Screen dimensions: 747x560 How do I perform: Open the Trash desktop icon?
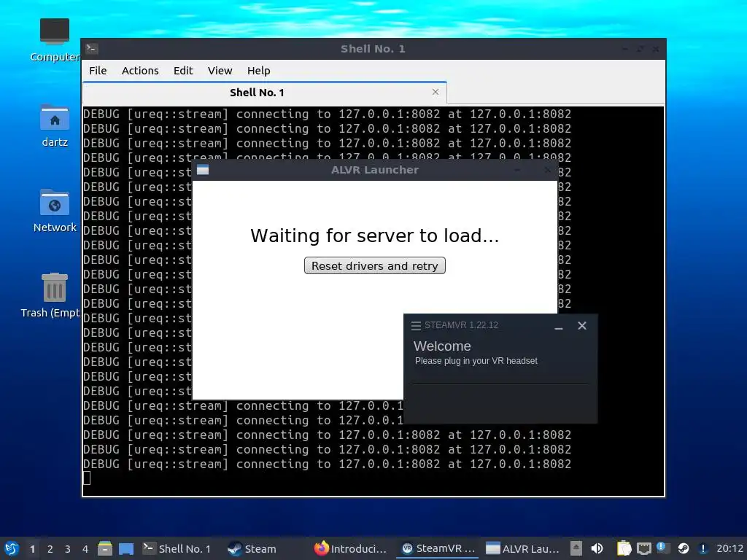[52, 295]
